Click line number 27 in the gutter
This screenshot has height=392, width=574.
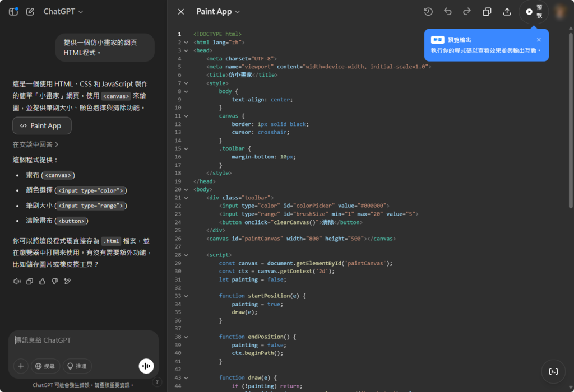point(178,247)
